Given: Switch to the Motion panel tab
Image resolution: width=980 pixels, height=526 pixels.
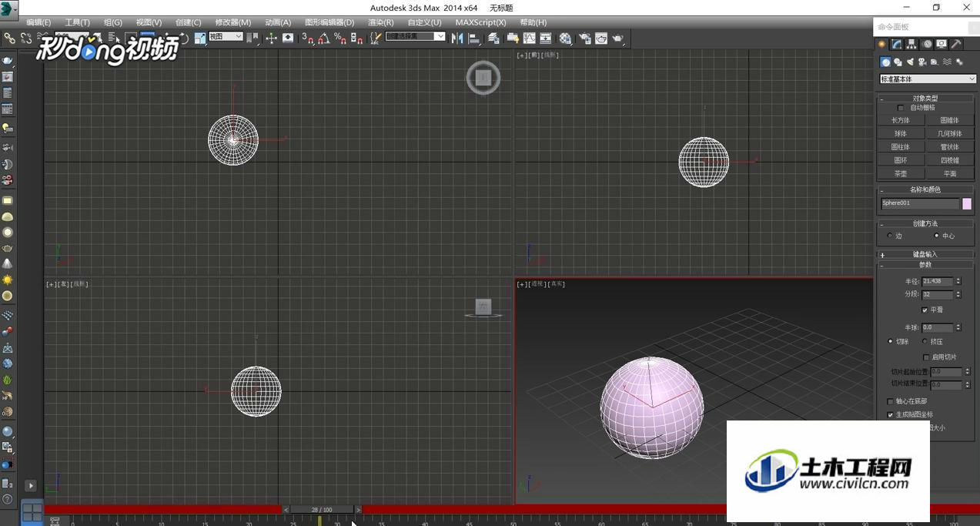Looking at the screenshot, I should (x=927, y=45).
